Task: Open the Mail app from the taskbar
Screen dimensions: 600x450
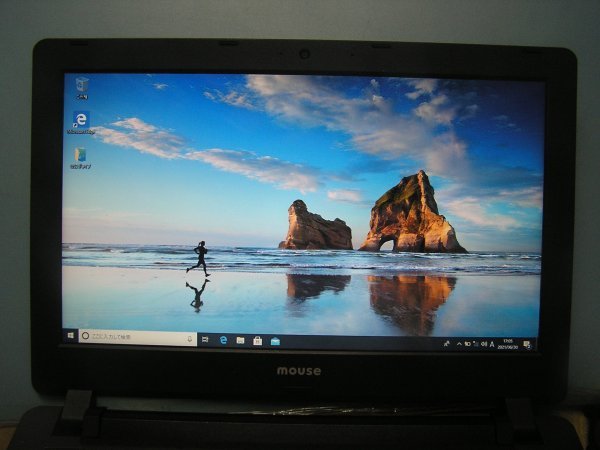Action: coord(275,341)
